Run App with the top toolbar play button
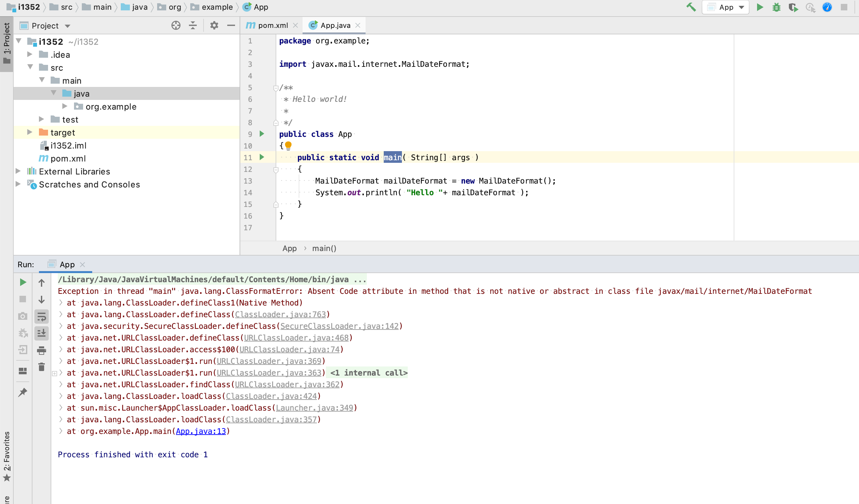 point(760,7)
